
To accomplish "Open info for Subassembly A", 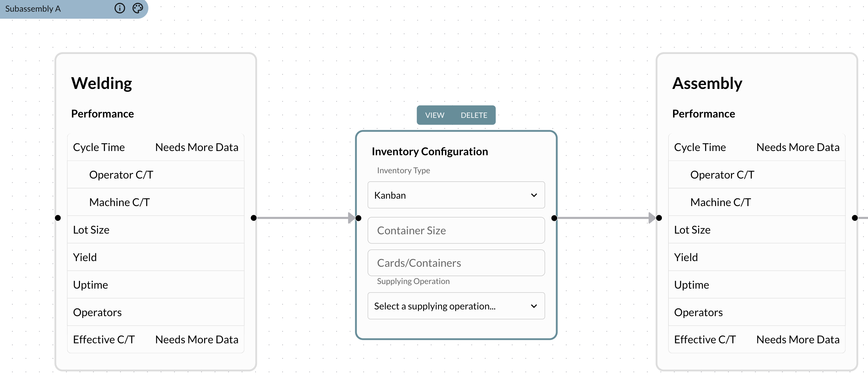I will tap(120, 8).
